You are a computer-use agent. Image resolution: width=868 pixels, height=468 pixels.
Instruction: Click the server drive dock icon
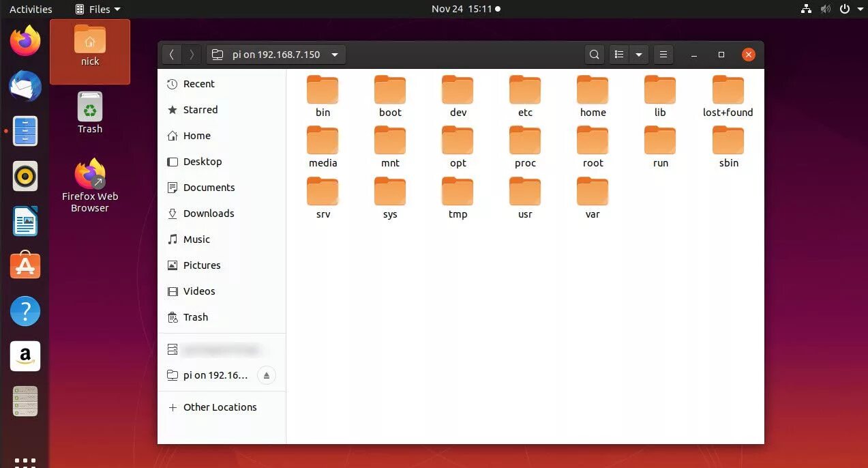(25, 401)
